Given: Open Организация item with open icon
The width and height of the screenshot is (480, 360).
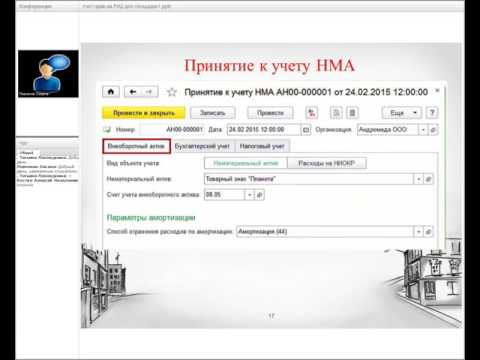Looking at the screenshot, I should (x=433, y=130).
